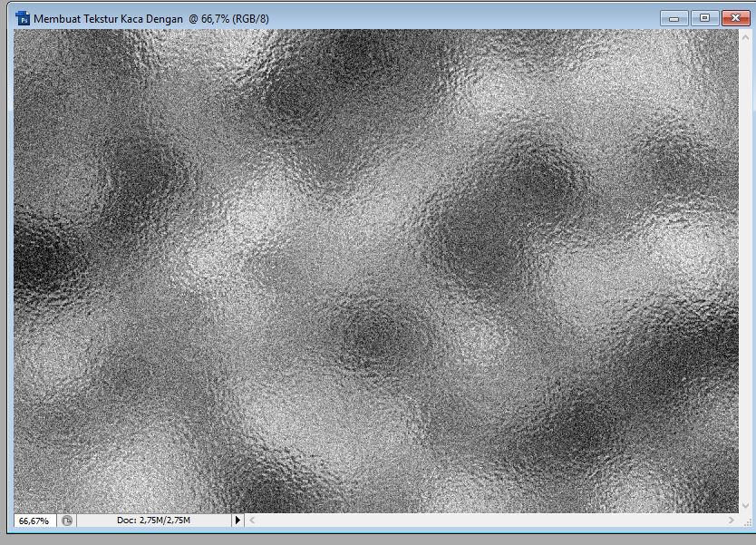Image resolution: width=756 pixels, height=545 pixels.
Task: Click the horizontal scrollbar right arrow
Action: pyautogui.click(x=731, y=521)
